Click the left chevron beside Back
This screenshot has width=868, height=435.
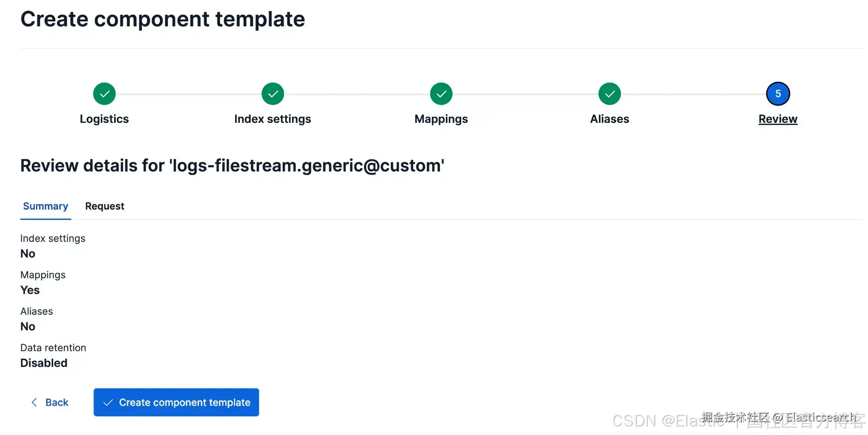coord(34,402)
